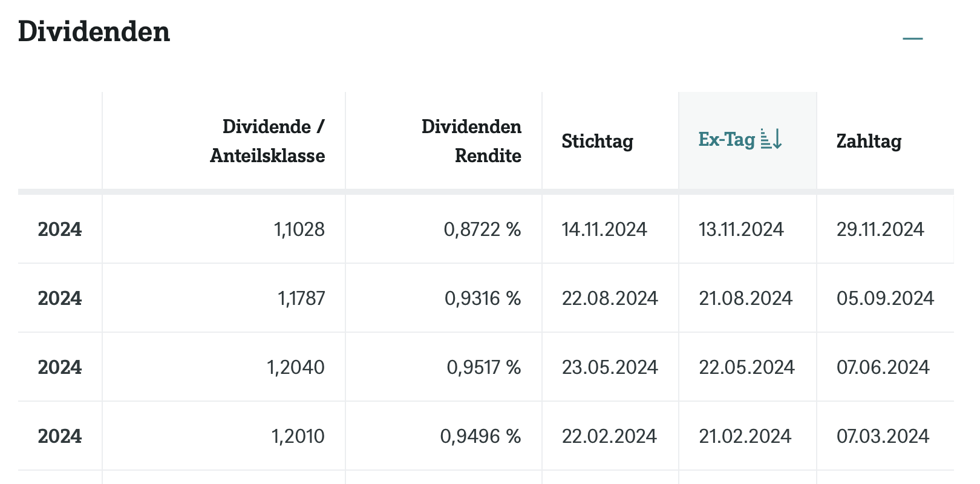
Task: Select Ex-Tag date 13.11.2024
Action: (x=741, y=229)
